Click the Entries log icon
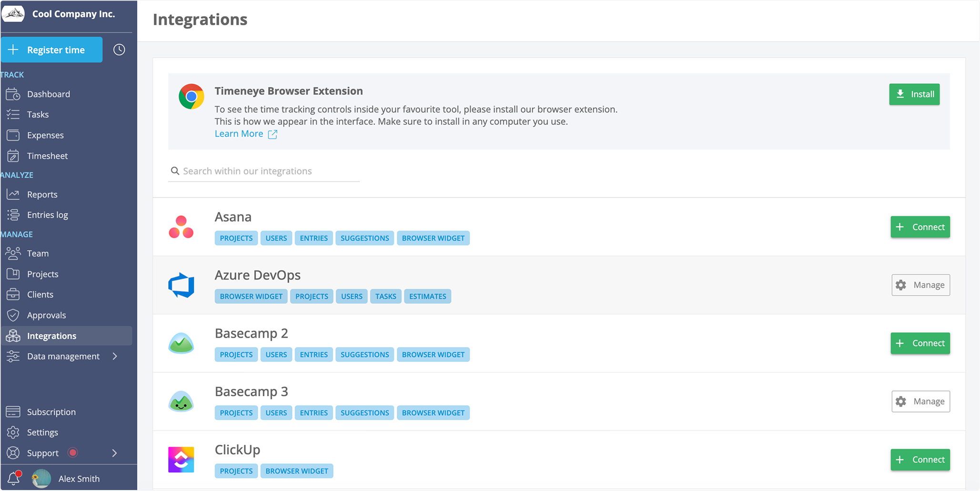980x491 pixels. point(13,215)
